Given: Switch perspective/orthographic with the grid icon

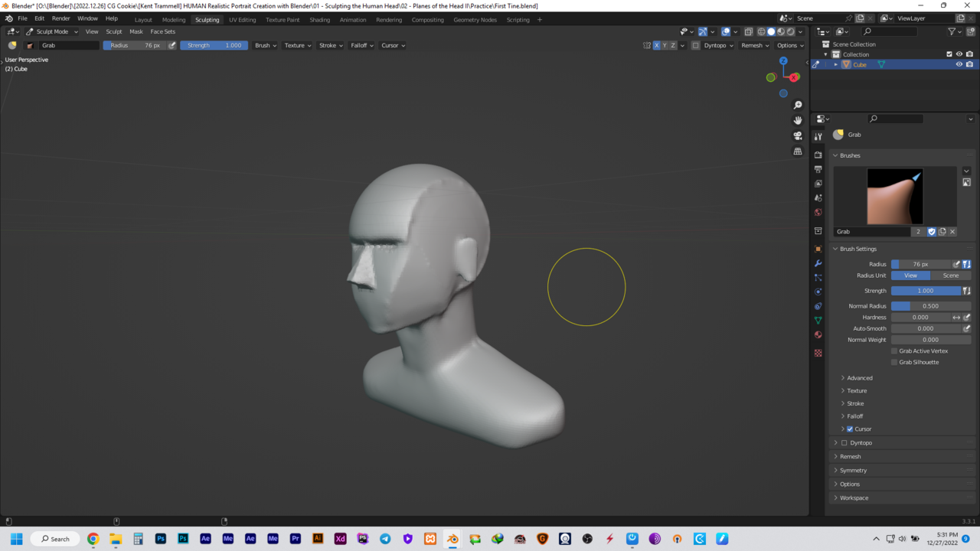Looking at the screenshot, I should (798, 152).
